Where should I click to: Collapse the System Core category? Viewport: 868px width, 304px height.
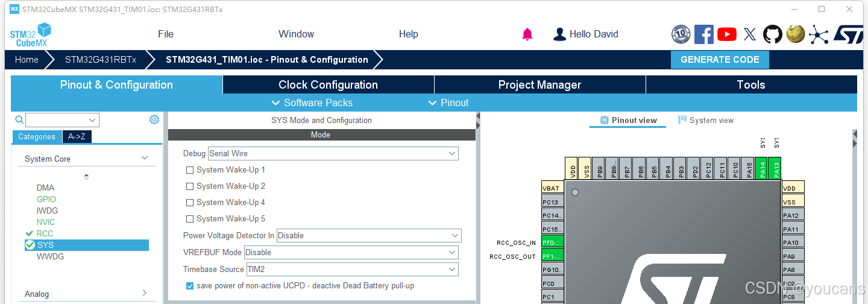coord(145,158)
